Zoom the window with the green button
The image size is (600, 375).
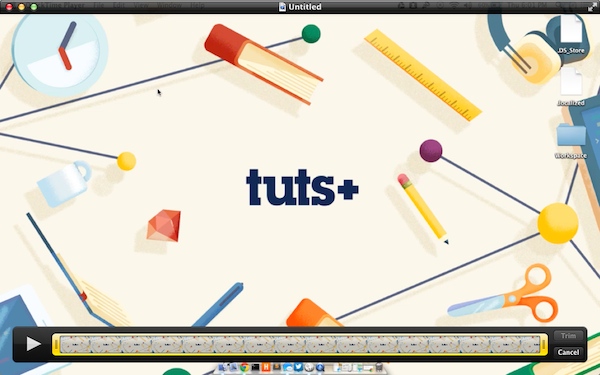[x=34, y=7]
